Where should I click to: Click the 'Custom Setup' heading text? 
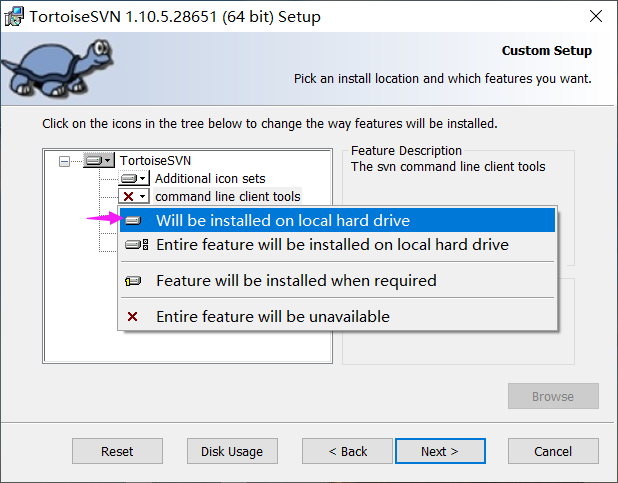pos(547,50)
